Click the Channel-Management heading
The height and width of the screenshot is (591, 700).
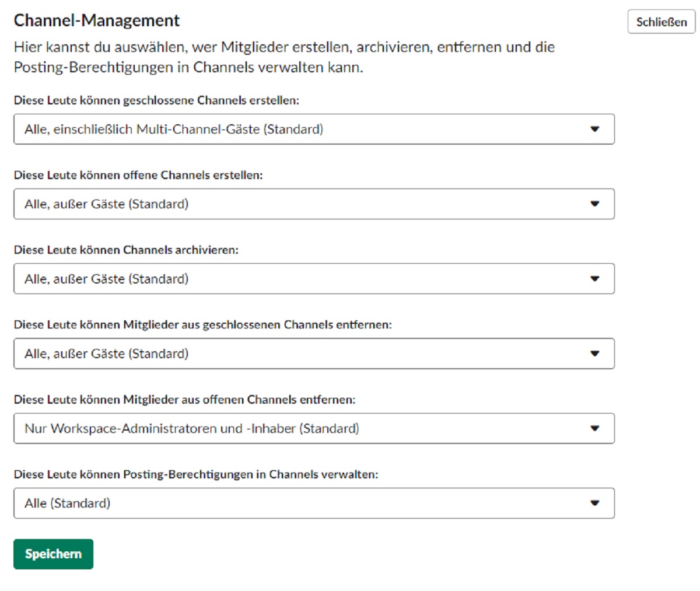pos(97,20)
